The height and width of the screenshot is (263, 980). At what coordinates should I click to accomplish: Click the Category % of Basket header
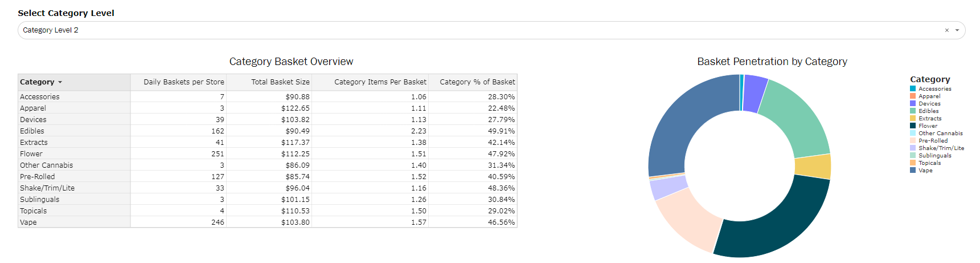point(477,82)
